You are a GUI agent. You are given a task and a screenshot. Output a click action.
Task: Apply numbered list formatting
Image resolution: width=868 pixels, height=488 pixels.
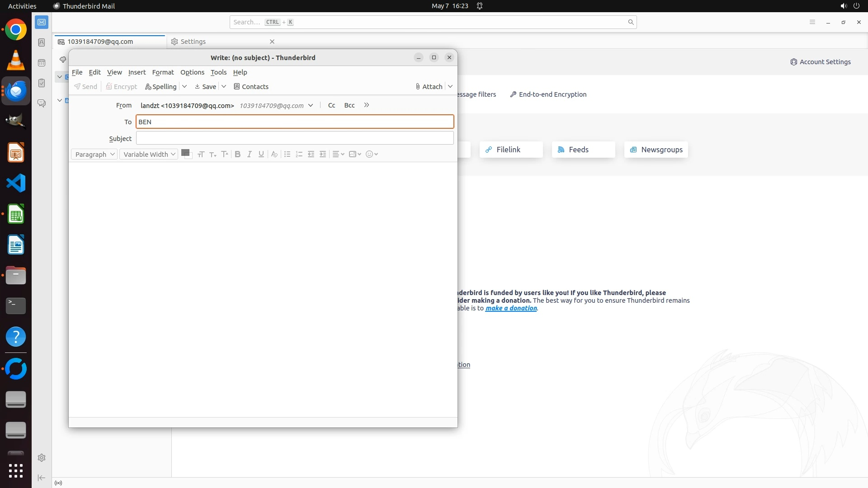[299, 154]
